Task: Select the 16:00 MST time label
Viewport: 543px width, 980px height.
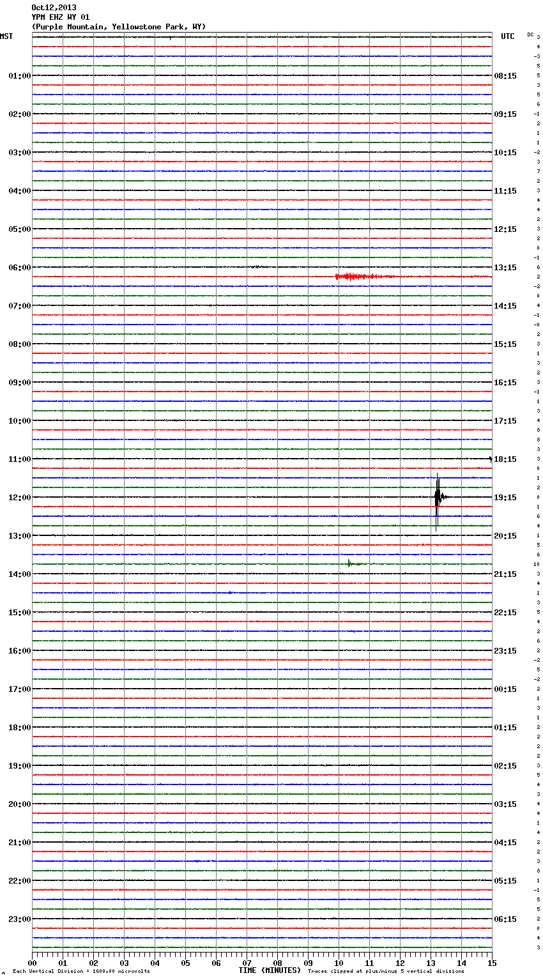Action: click(x=20, y=651)
